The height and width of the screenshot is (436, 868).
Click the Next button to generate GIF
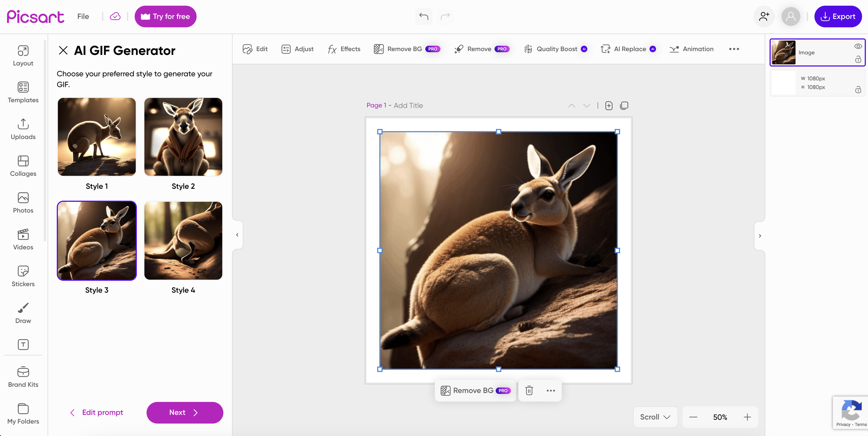pyautogui.click(x=185, y=412)
